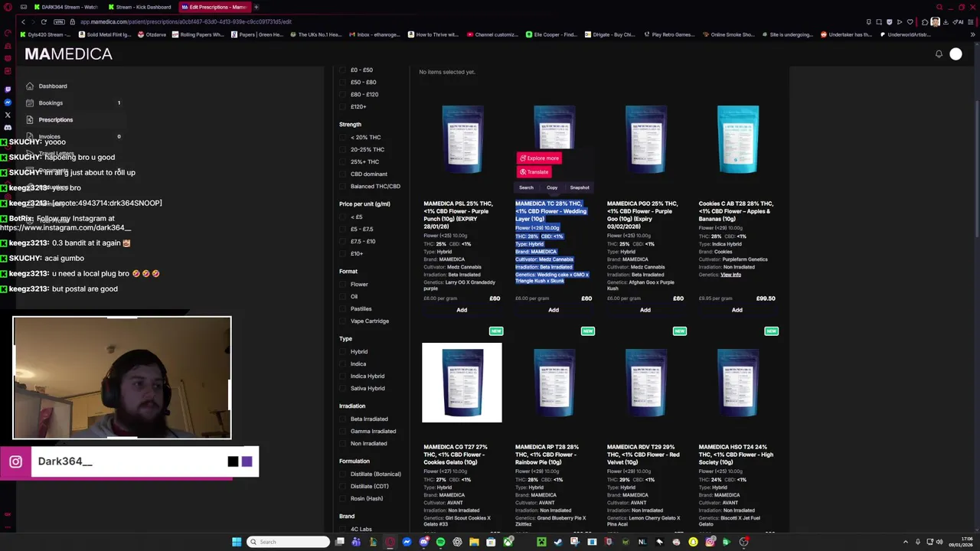
Task: Check the Vape Cartridge format checkbox
Action: [344, 321]
